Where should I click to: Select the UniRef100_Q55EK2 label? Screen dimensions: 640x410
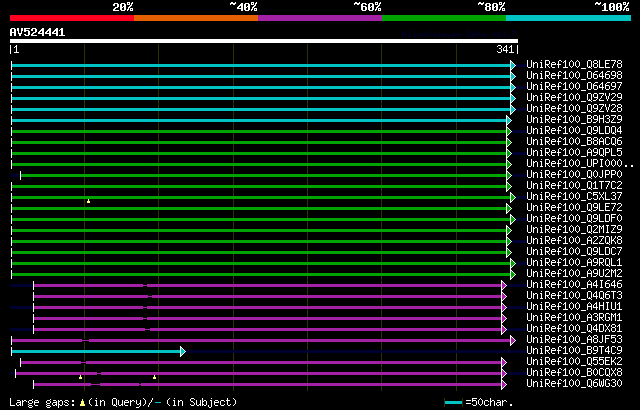pos(574,362)
